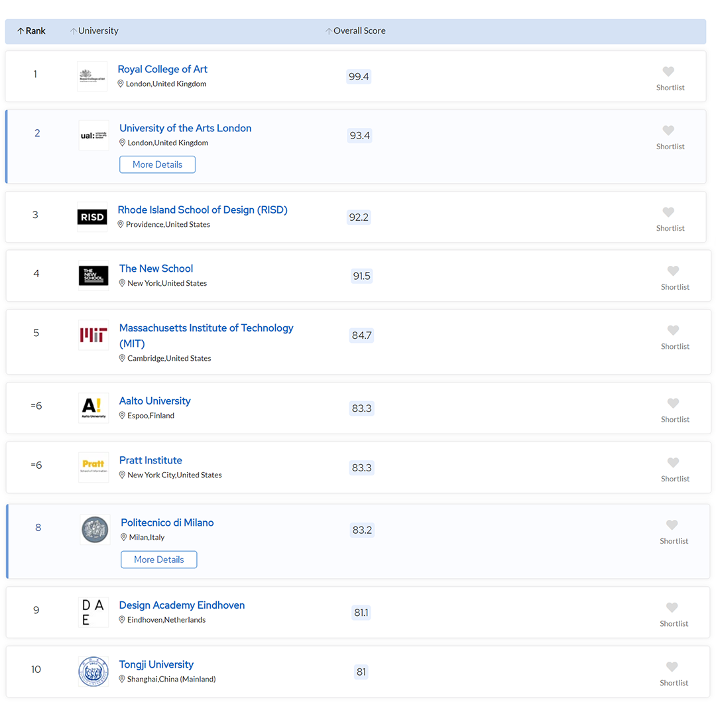Toggle shortlist heart for Aalto University

673,403
